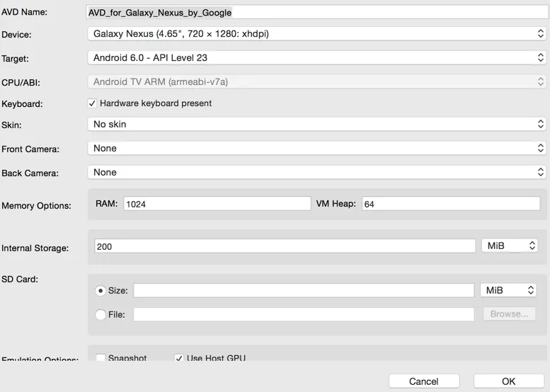Click the 'SD Card:' label
Image resolution: width=550 pixels, height=392 pixels.
(20, 279)
